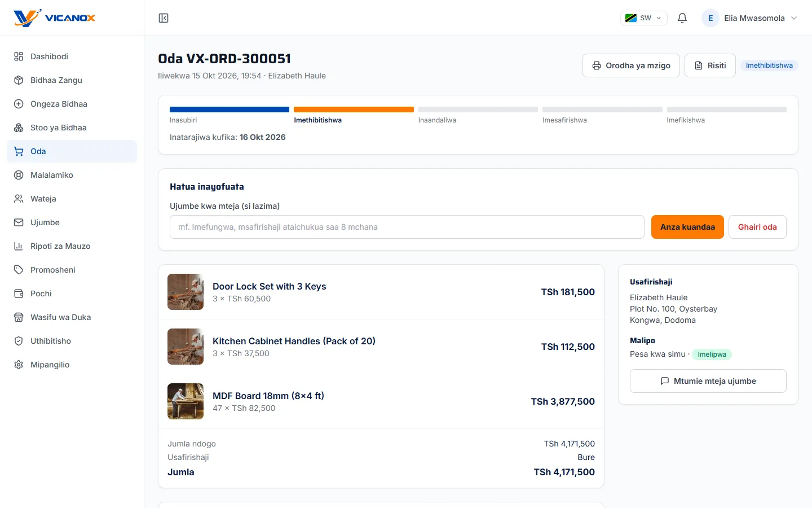Click the Malalamiko lifebuoy icon
The image size is (812, 508).
[x=19, y=175]
